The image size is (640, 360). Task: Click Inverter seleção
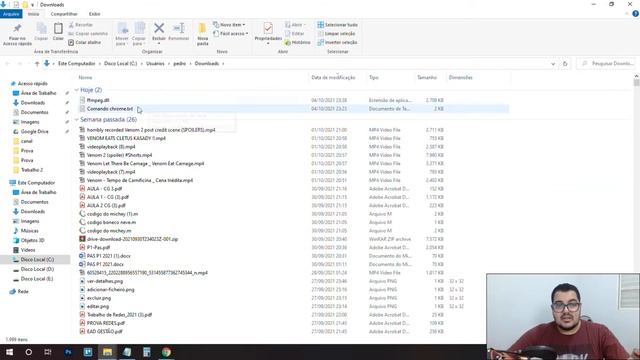[x=337, y=42]
